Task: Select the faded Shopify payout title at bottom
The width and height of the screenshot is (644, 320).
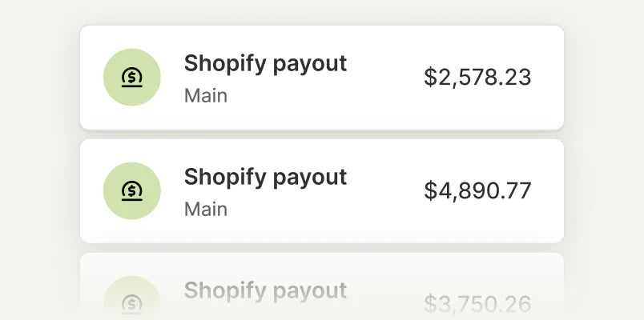Action: pos(265,290)
